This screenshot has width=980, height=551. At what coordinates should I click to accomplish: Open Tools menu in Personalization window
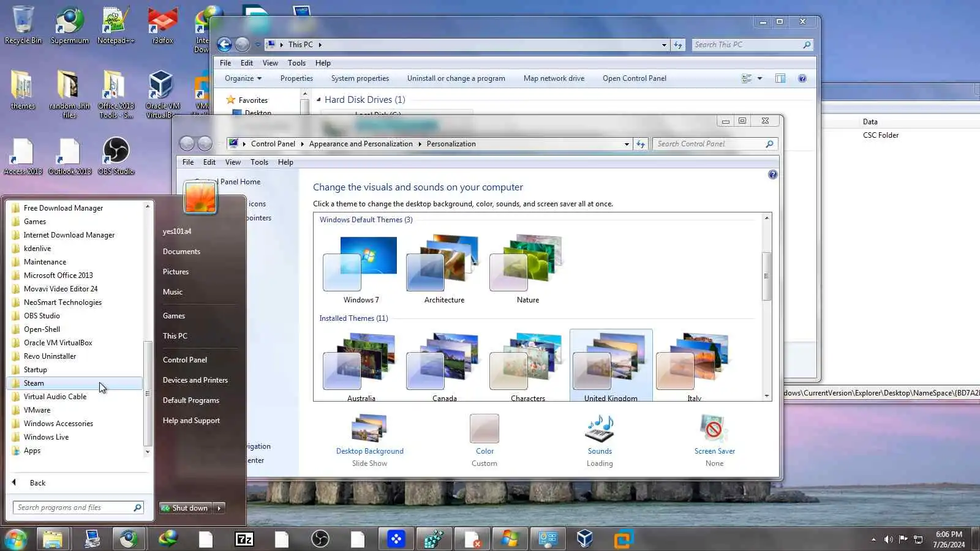pos(259,162)
